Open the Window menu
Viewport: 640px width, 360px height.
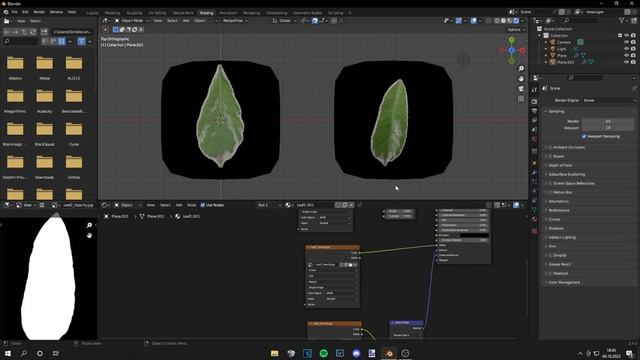point(56,12)
